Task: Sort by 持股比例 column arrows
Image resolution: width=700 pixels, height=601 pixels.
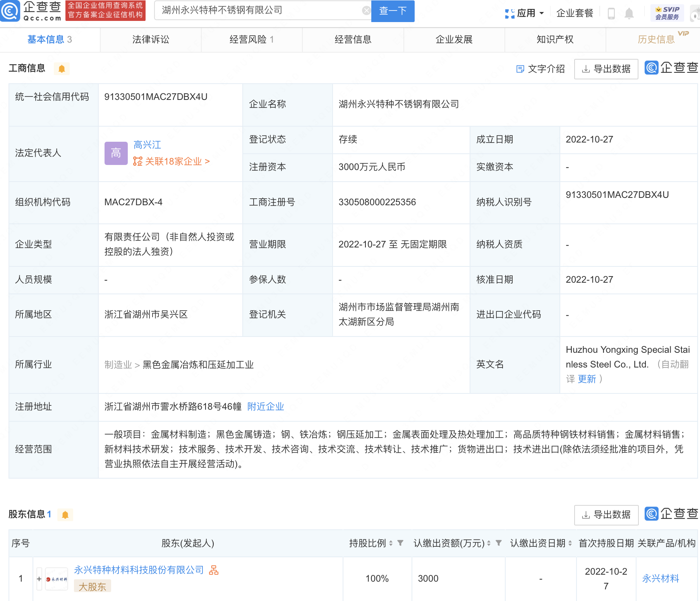Action: 391,544
